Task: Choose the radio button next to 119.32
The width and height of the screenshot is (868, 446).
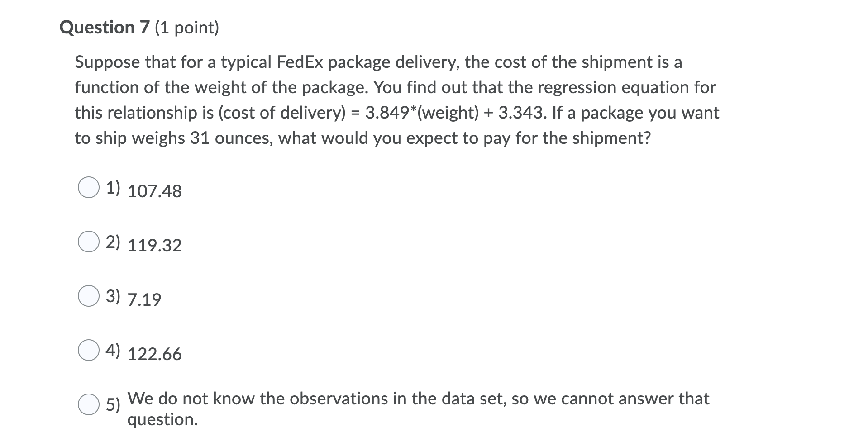Action: 89,242
